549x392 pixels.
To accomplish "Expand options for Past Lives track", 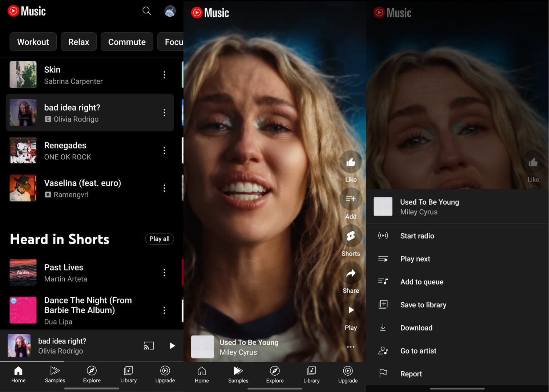I will (164, 273).
